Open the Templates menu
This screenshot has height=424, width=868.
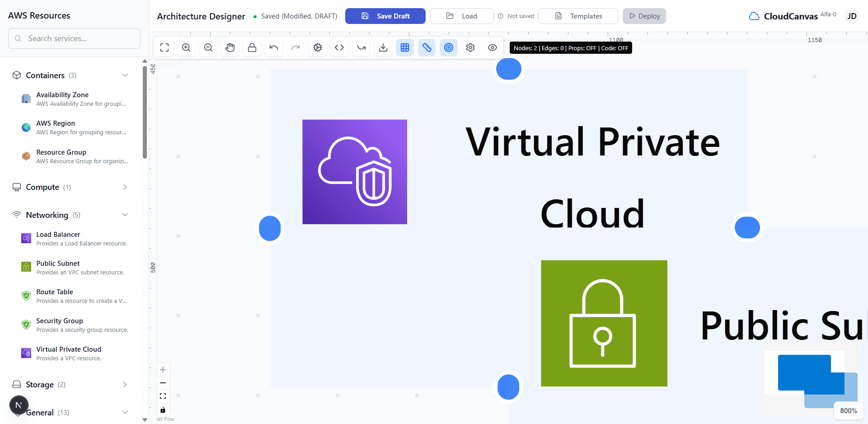(x=578, y=16)
